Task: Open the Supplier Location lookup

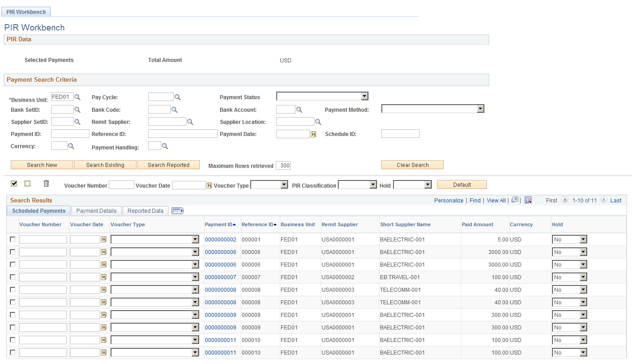Action: tap(318, 121)
